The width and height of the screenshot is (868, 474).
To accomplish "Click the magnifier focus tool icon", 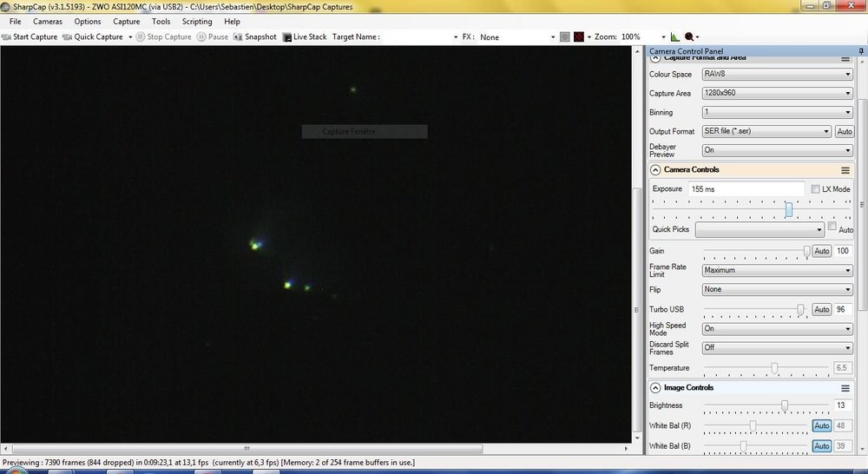I will pyautogui.click(x=688, y=36).
